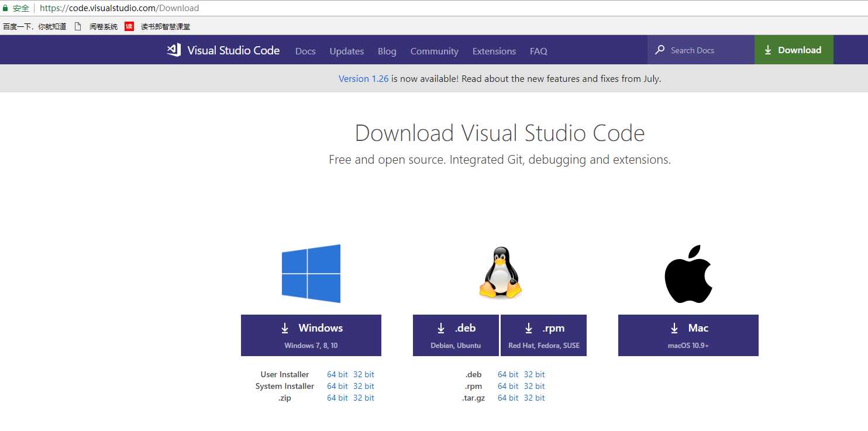Screen dimensions: 868x431
Task: Click System Installer 64 bit link
Action: coord(337,386)
